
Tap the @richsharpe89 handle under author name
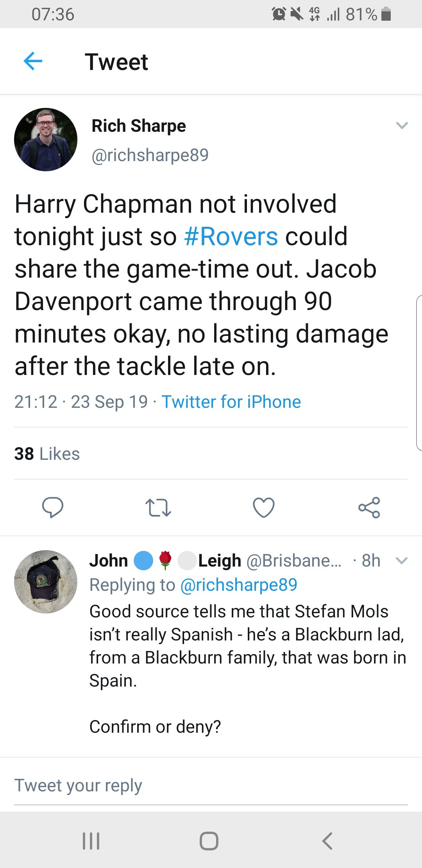[150, 155]
